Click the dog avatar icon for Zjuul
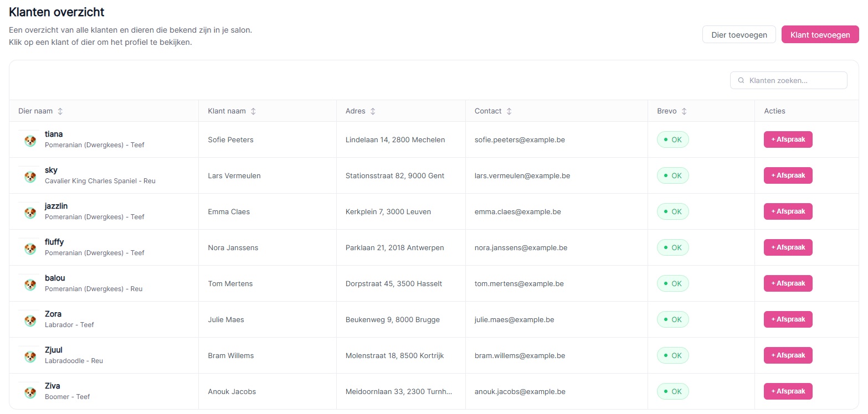 (30, 356)
